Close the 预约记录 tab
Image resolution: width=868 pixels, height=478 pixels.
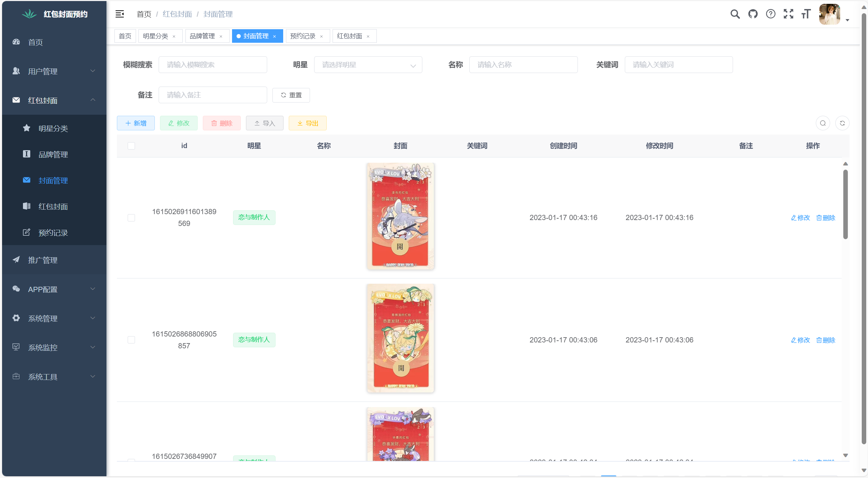(321, 36)
